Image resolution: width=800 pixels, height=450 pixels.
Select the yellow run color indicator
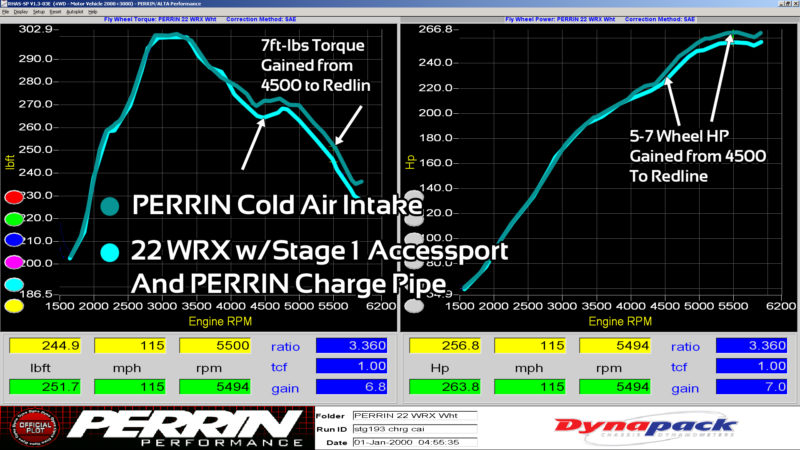pos(14,306)
